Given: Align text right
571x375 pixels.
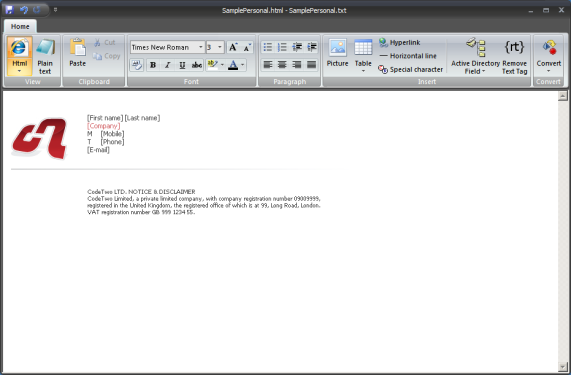Looking at the screenshot, I should pos(297,65).
